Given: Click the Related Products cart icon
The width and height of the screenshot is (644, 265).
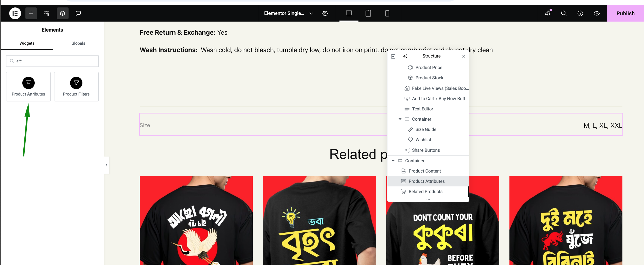Looking at the screenshot, I should pyautogui.click(x=404, y=192).
